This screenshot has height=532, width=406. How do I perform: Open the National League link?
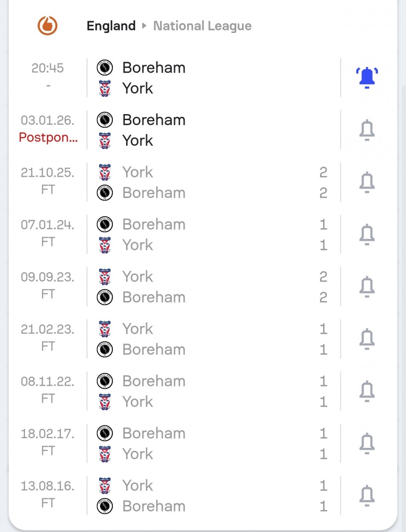202,26
